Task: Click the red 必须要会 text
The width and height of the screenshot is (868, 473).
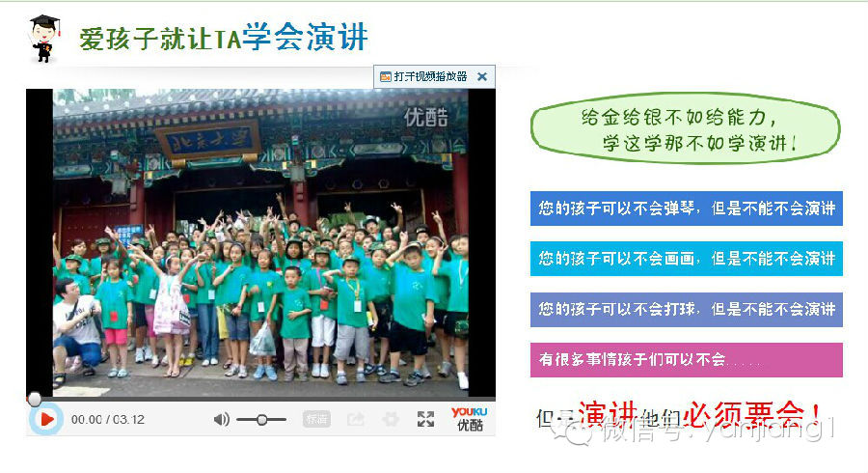Action: point(753,414)
